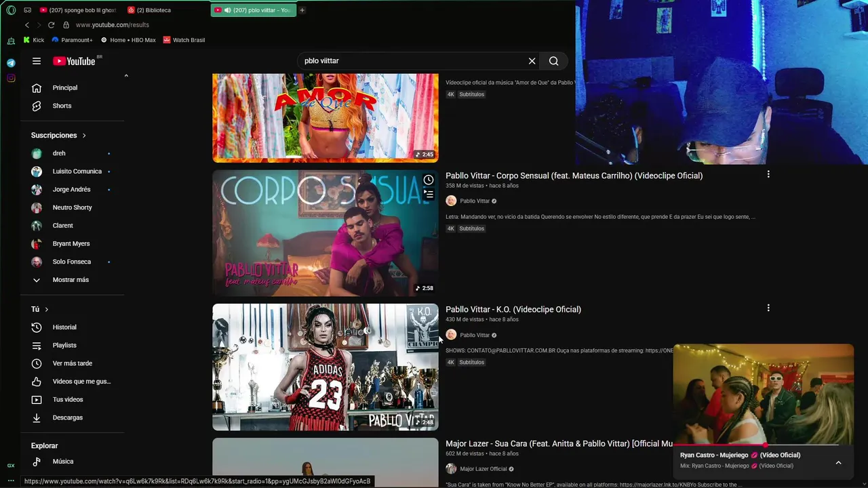Open Major Lazer Sua Cara video title

(559, 443)
